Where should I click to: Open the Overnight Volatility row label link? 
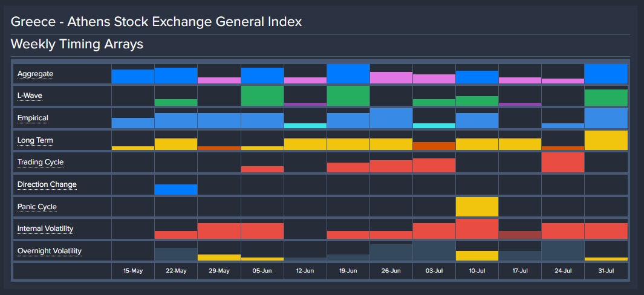[50, 251]
